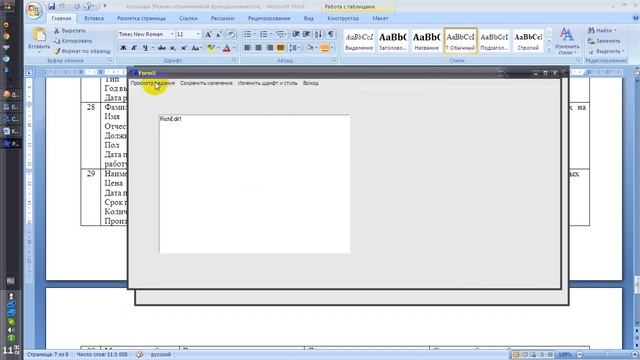The image size is (640, 360).
Task: Apply red font color
Action: (227, 48)
